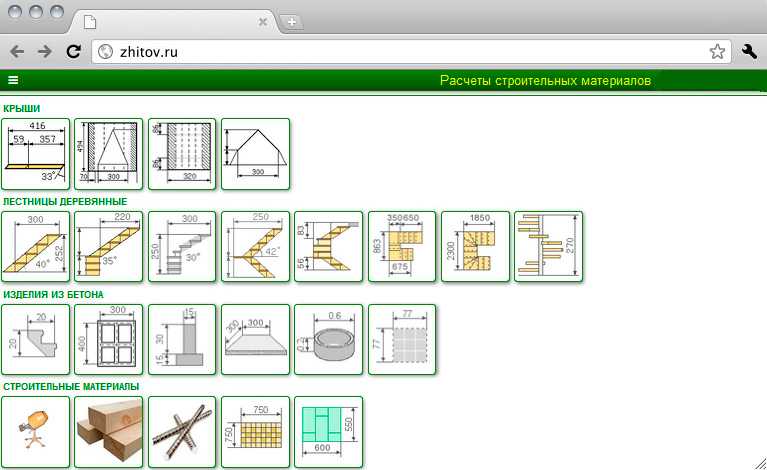Open spiral staircase tile with 270 height
This screenshot has width=767, height=470.
tap(549, 246)
